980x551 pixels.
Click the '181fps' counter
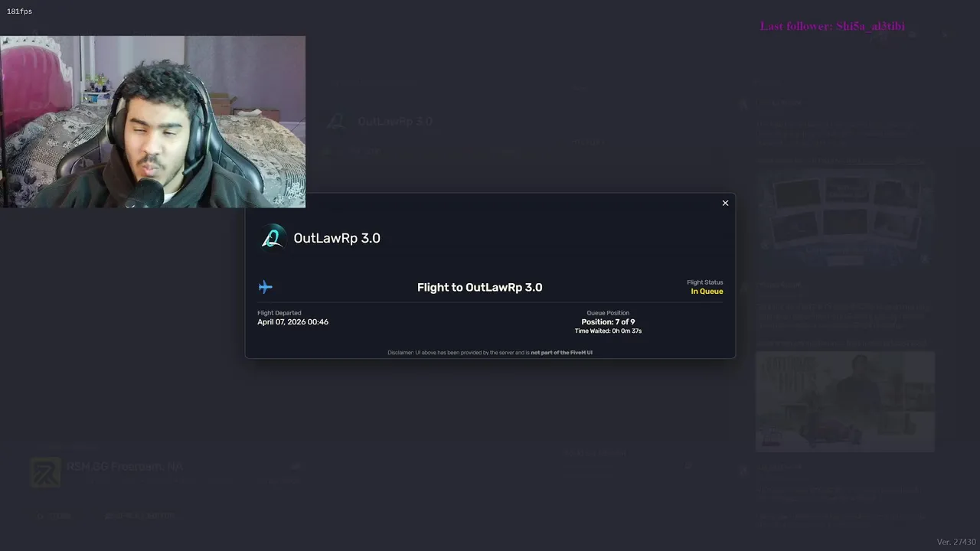tap(19, 11)
